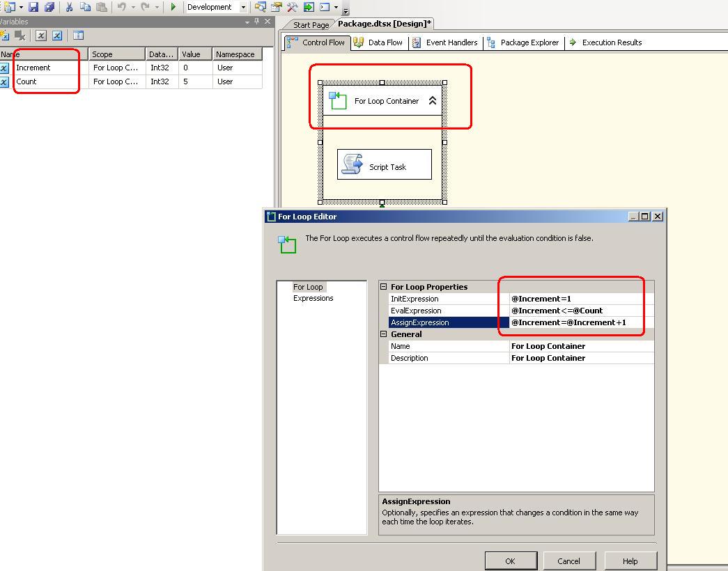Start debugging with the green play icon
The image size is (728, 571).
[172, 6]
